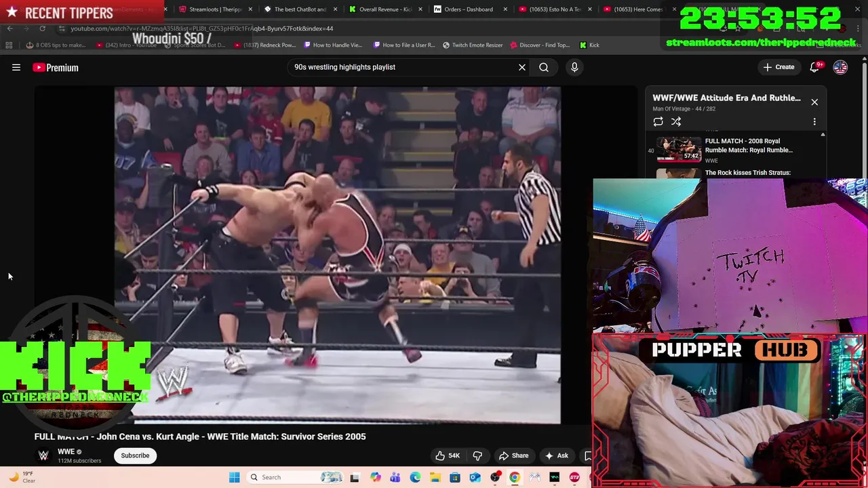This screenshot has height=488, width=868.
Task: Open Discover - Find Top... bookmark
Action: 540,45
